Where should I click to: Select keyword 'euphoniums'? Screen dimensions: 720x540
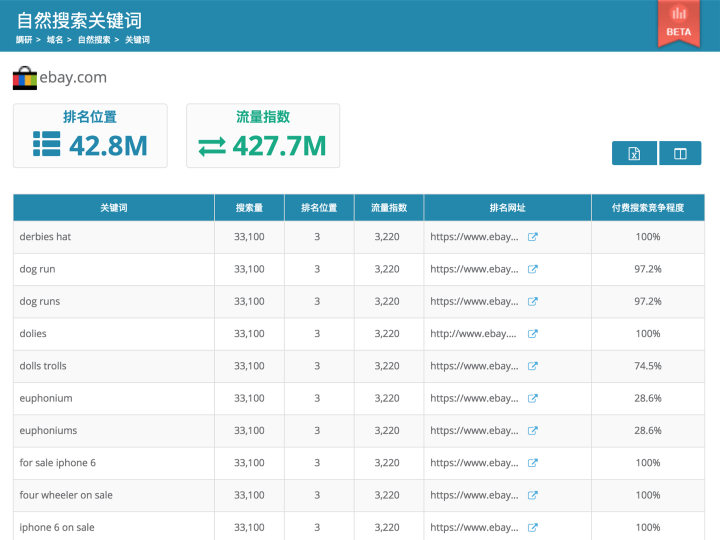[x=48, y=431]
